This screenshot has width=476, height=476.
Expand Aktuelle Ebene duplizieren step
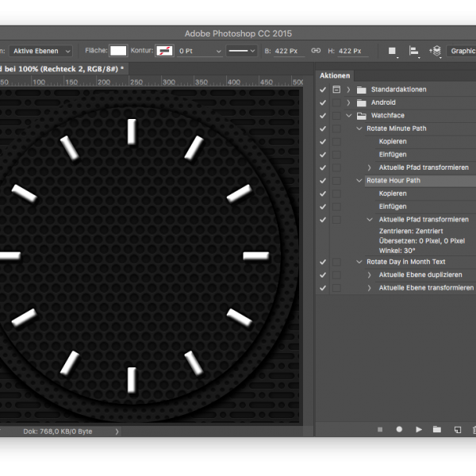(369, 274)
